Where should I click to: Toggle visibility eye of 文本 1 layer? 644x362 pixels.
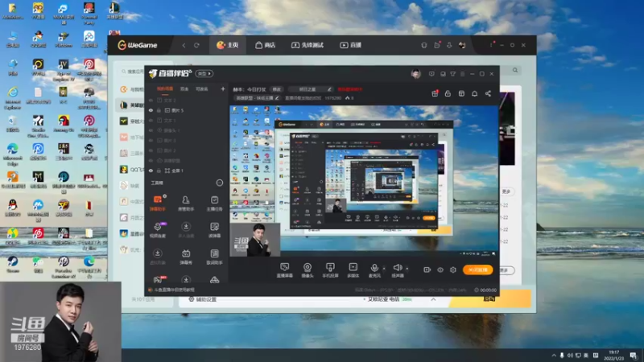151,120
